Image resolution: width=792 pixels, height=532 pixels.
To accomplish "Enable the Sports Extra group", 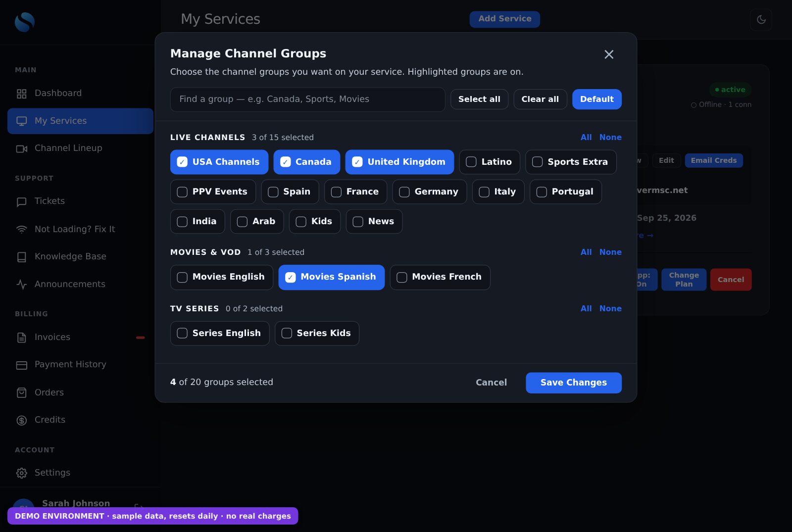I will point(571,162).
